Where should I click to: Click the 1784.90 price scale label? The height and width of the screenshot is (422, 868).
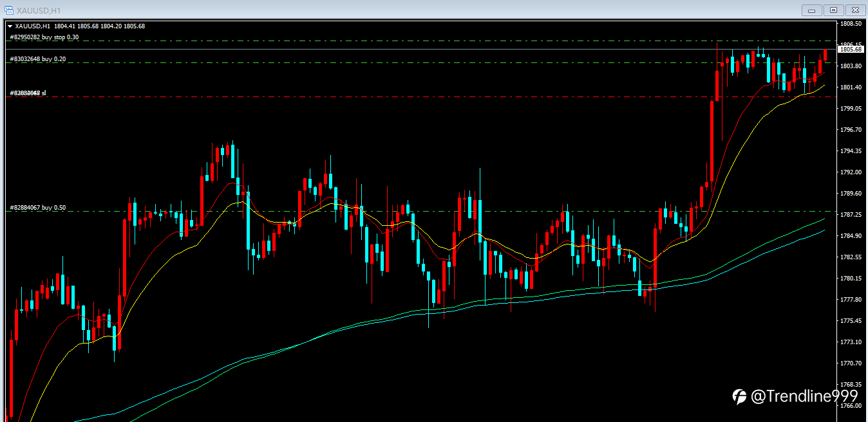(851, 236)
